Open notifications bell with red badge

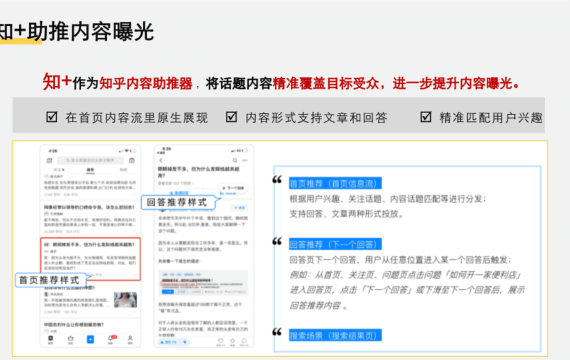(x=111, y=339)
